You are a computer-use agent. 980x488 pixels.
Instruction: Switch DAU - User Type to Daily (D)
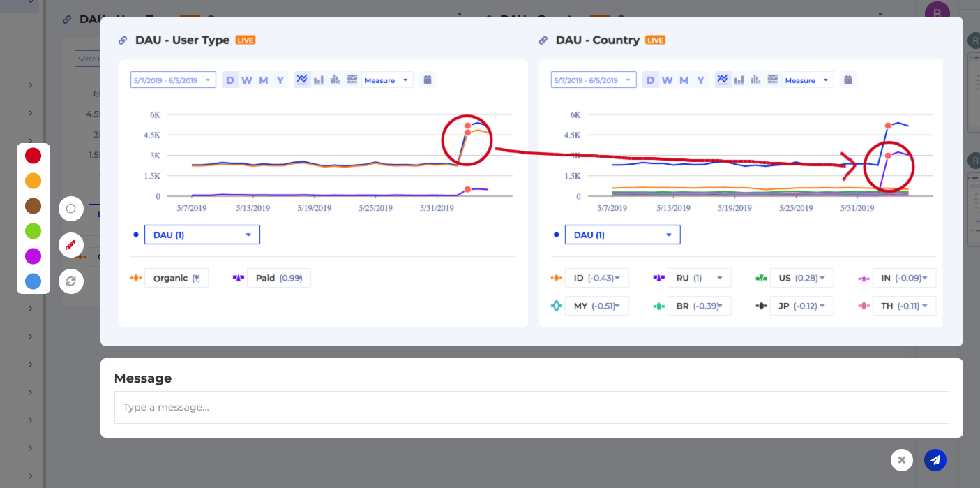click(x=230, y=80)
